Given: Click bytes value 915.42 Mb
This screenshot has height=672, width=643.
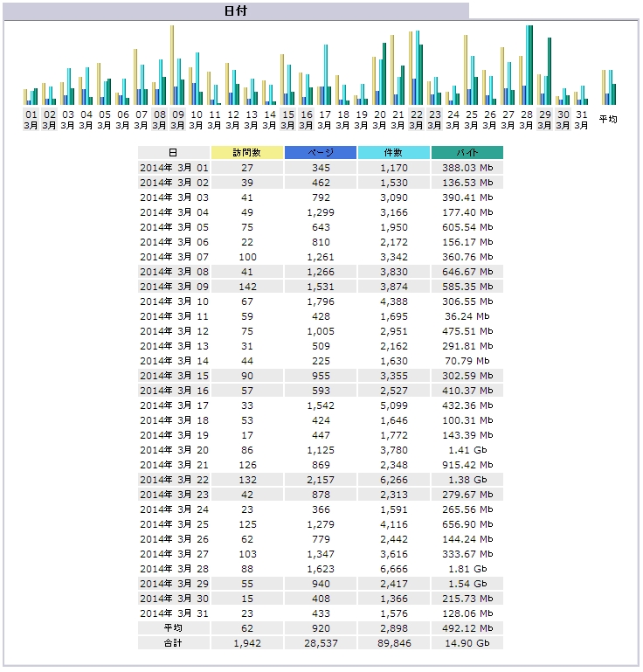Looking at the screenshot, I should (467, 465).
